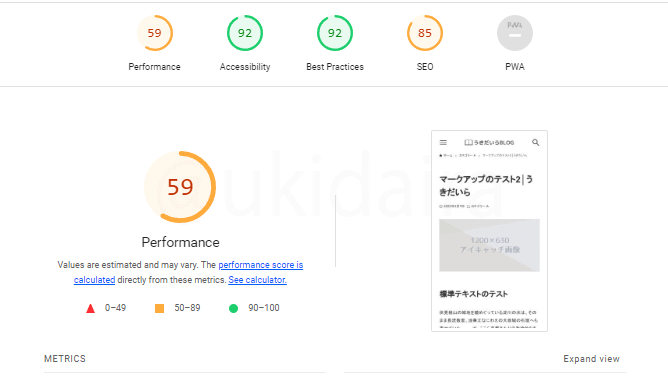This screenshot has height=376, width=668.
Task: Click the large Performance 59 gauge
Action: (x=180, y=187)
